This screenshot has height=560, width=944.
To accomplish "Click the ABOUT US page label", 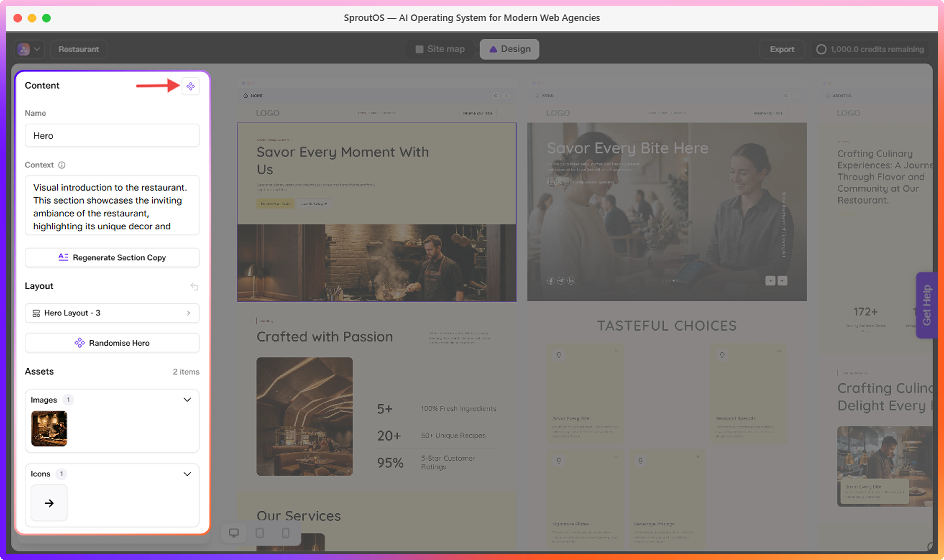I will point(842,96).
